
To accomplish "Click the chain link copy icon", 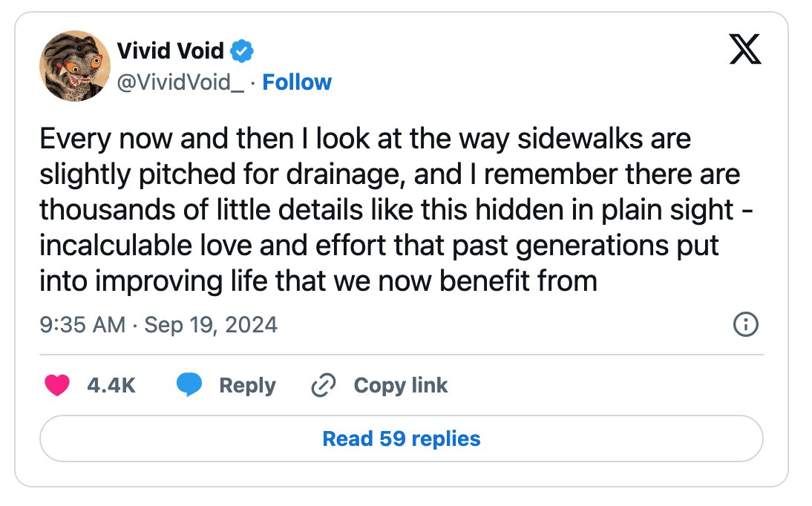I will (324, 385).
